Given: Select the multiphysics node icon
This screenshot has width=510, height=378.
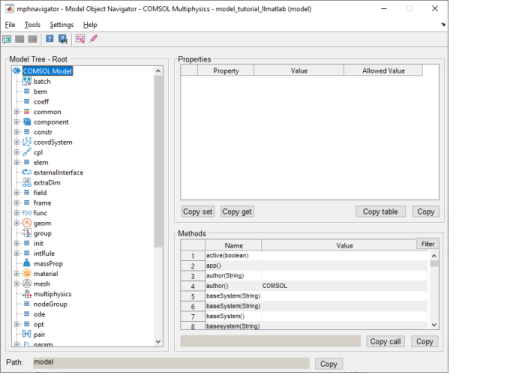Looking at the screenshot, I should click(27, 294).
